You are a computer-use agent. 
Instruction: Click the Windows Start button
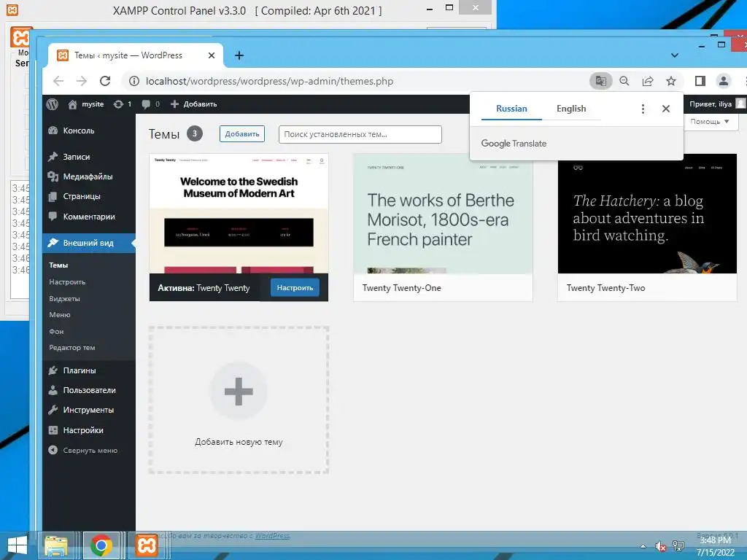pyautogui.click(x=18, y=545)
